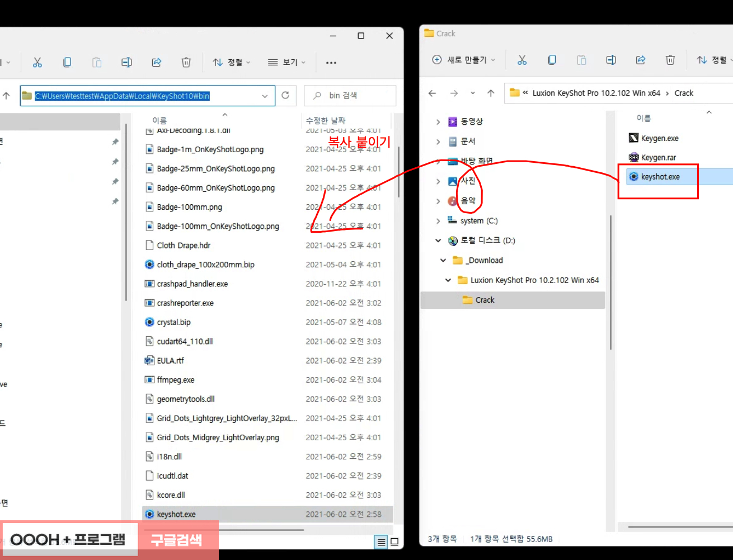The image size is (733, 560).
Task: Sort by 수정한 날짜 column
Action: [x=325, y=120]
